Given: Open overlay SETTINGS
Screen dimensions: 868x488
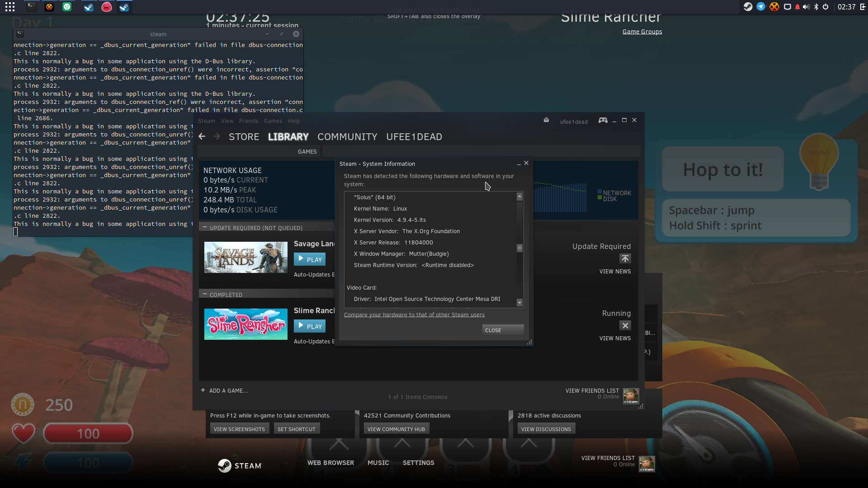Looking at the screenshot, I should (x=419, y=463).
